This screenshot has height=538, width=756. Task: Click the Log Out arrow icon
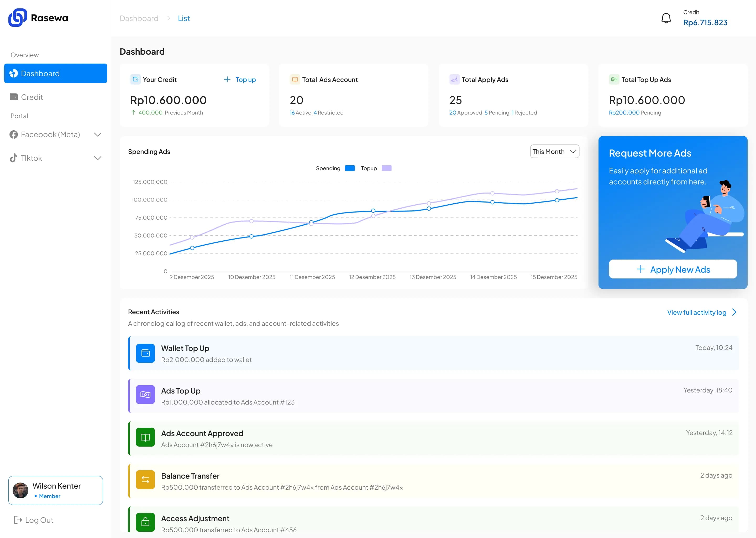coord(18,520)
